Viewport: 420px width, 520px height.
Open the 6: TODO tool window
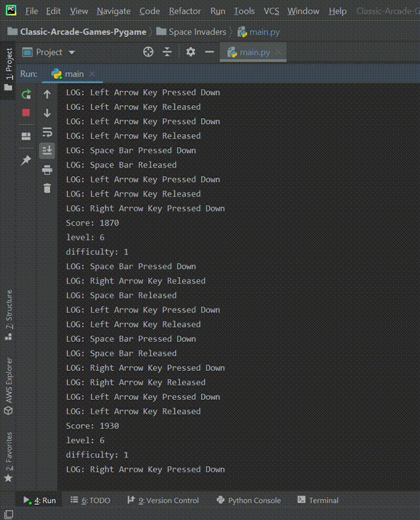(x=91, y=500)
